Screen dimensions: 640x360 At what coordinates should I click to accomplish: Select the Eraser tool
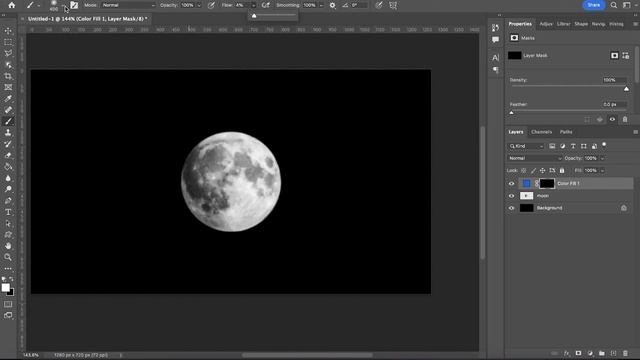(8, 156)
